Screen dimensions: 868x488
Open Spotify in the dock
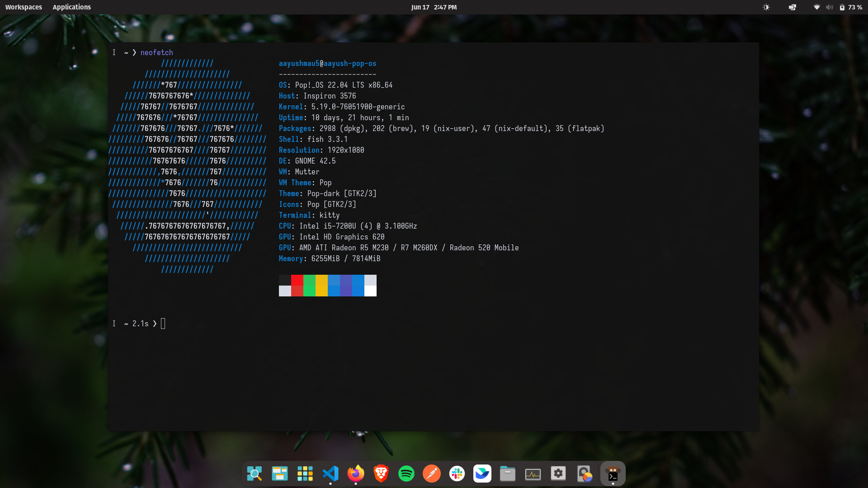406,474
